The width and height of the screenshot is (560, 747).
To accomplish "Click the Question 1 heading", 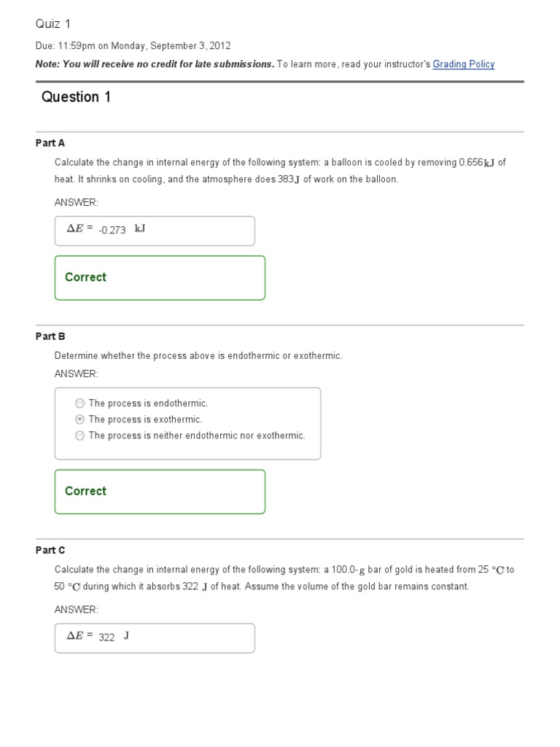I will pos(76,97).
